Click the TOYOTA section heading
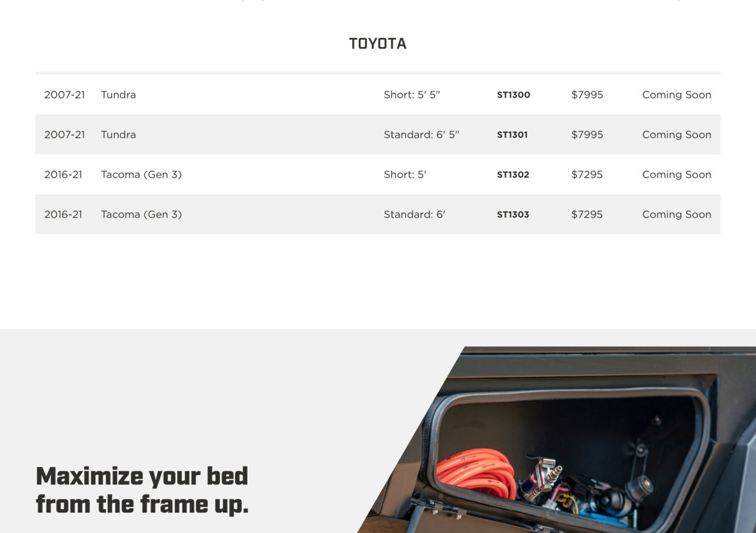 pyautogui.click(x=378, y=44)
